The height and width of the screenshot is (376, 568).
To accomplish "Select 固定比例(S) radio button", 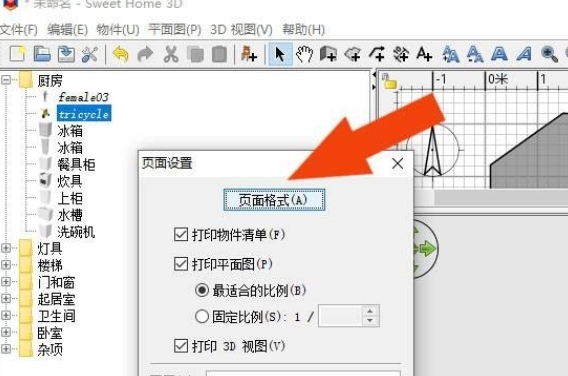I will coord(202,317).
